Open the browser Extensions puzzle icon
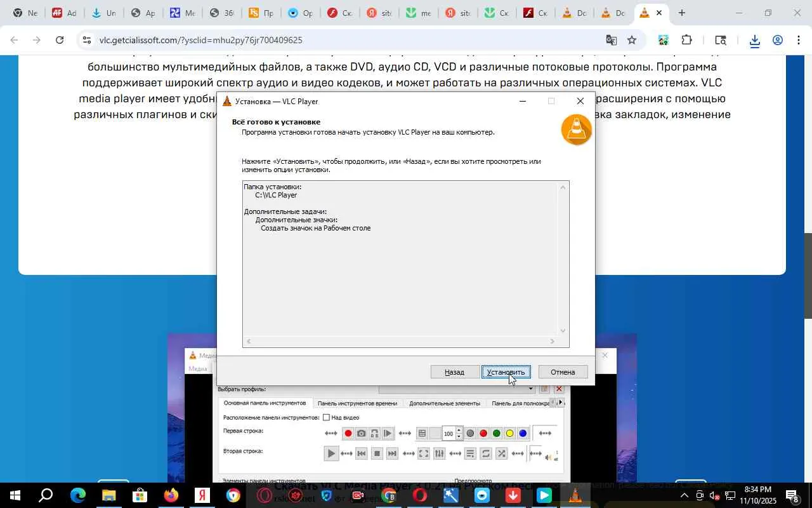Screen dimensions: 812x508 click(686, 40)
